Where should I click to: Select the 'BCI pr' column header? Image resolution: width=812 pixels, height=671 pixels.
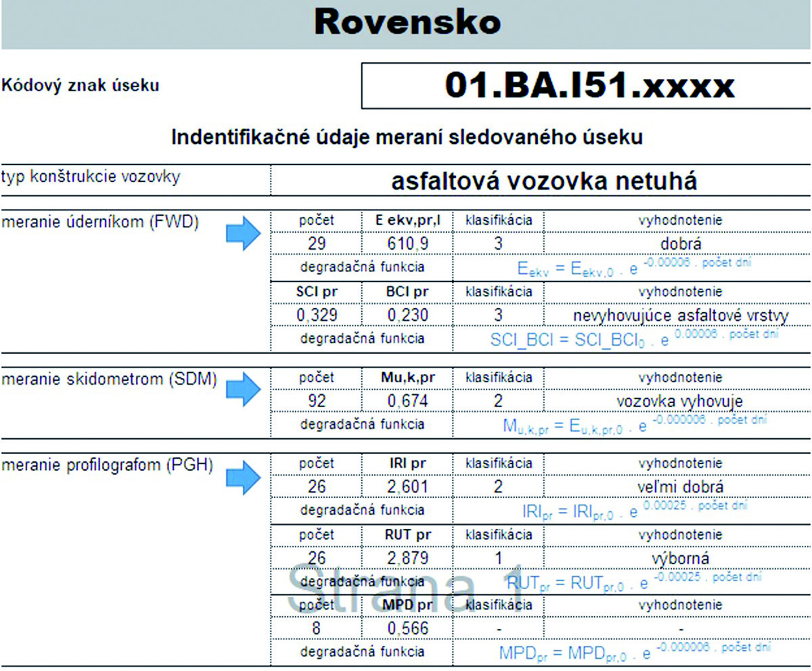tap(407, 292)
